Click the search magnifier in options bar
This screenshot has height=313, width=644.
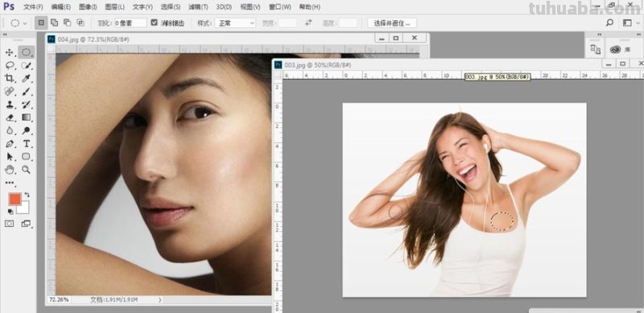[x=610, y=23]
